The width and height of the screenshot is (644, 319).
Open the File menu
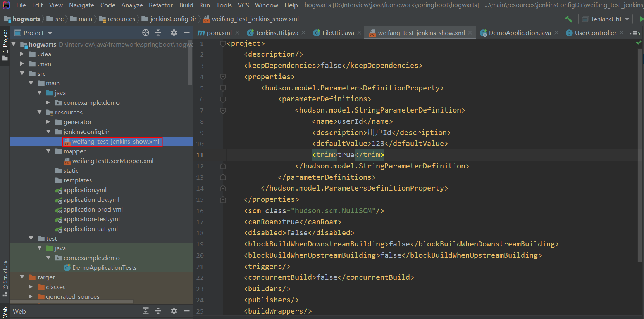click(21, 5)
